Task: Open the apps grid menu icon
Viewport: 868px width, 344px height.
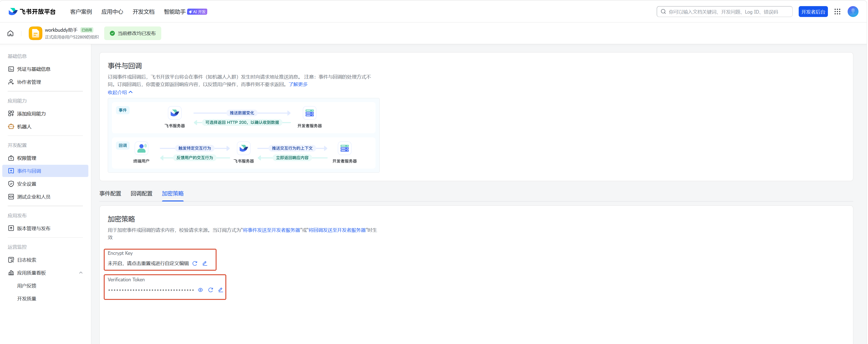Action: click(837, 12)
